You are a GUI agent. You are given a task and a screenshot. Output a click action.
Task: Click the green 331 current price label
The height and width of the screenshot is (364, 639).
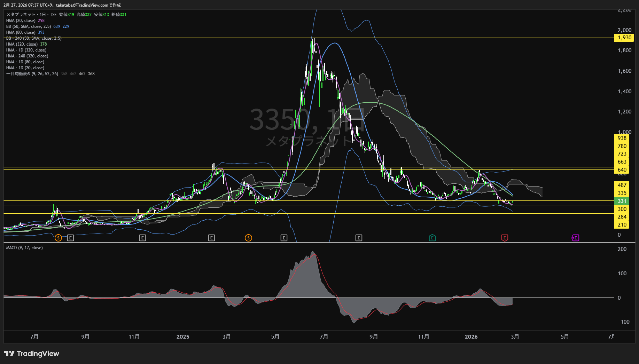pos(622,201)
